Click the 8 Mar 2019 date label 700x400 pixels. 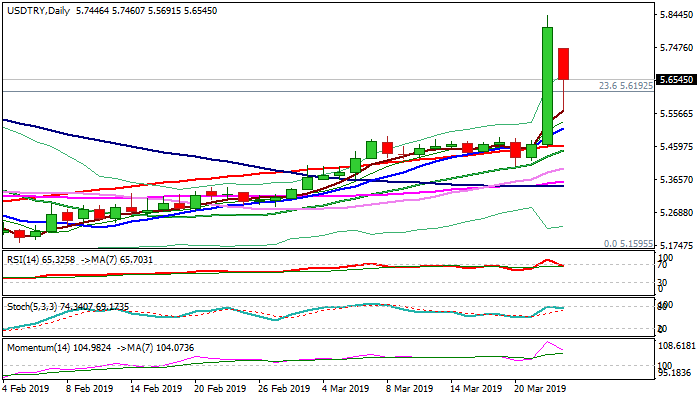[x=411, y=388]
